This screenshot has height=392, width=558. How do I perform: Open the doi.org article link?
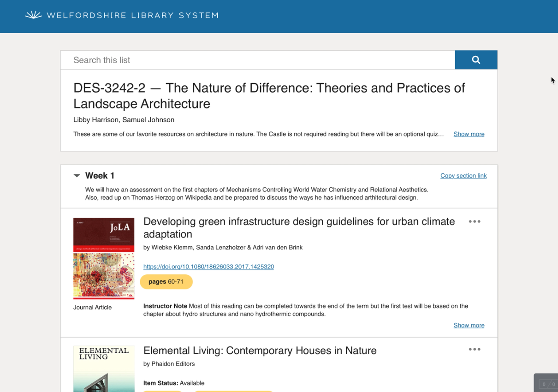208,267
